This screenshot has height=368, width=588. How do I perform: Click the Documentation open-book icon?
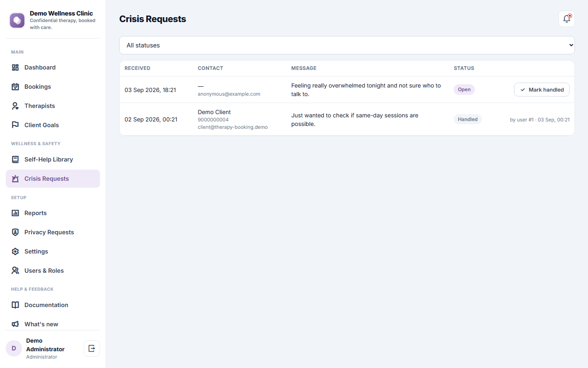pyautogui.click(x=15, y=305)
